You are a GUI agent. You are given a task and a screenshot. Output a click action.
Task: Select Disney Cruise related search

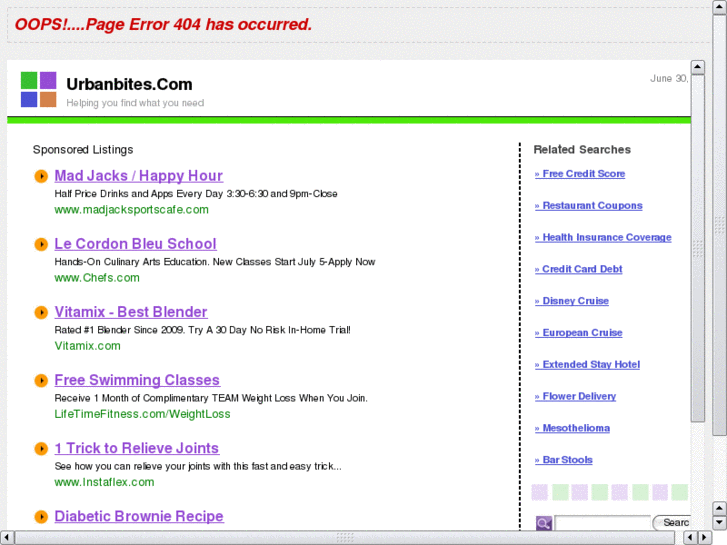572,301
